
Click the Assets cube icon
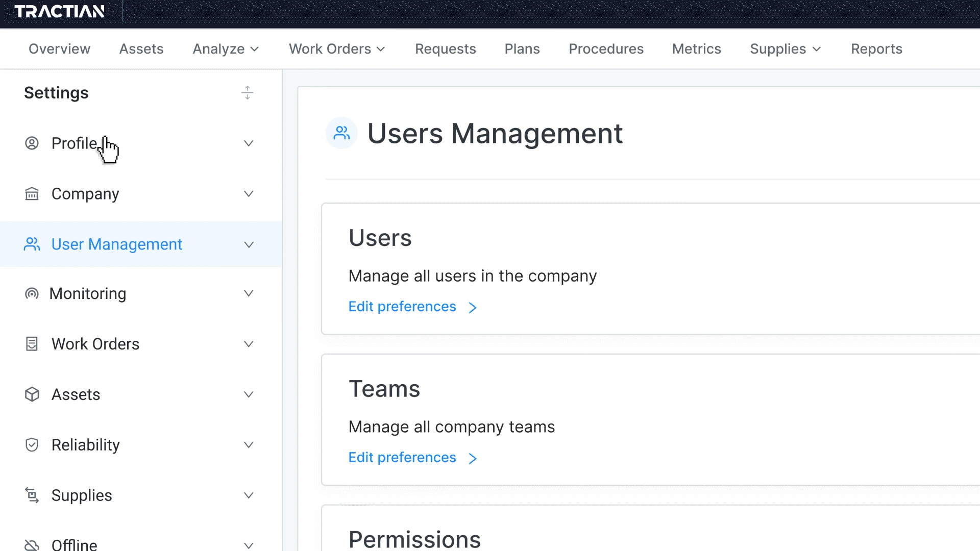click(x=32, y=394)
